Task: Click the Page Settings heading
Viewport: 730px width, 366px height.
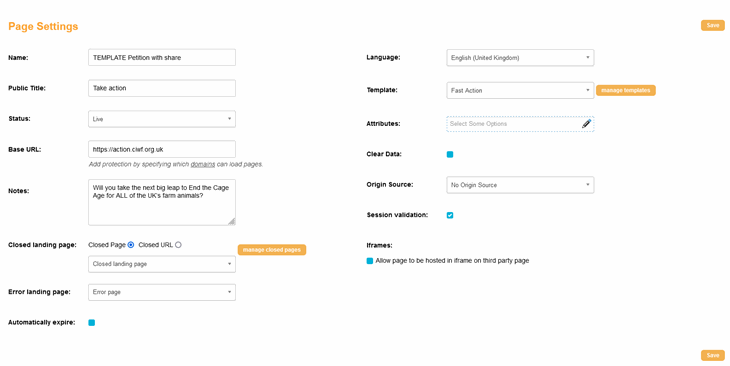Action: [43, 27]
